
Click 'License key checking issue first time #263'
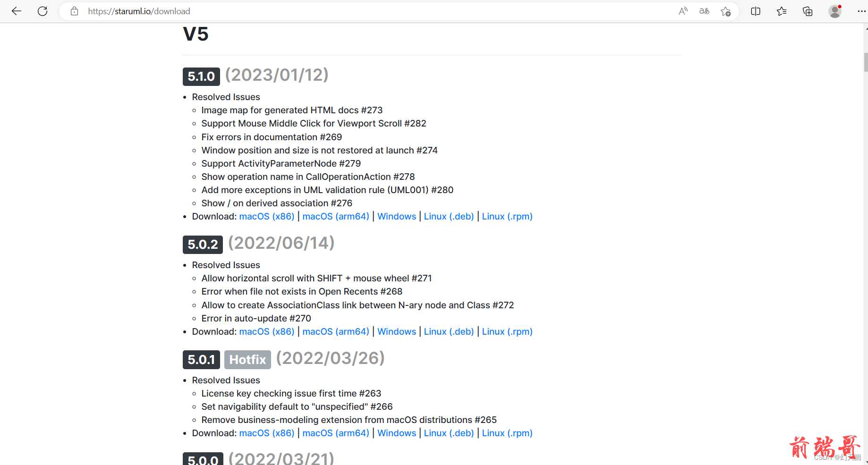point(291,393)
